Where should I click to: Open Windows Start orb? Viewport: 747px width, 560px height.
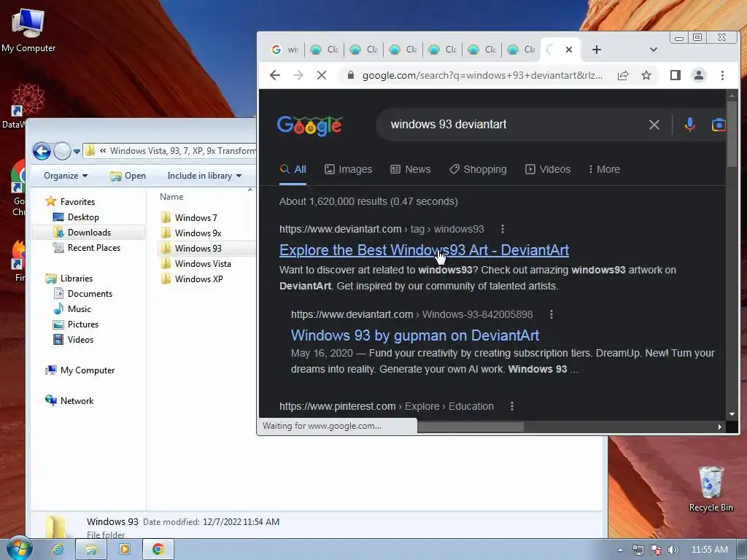click(18, 548)
